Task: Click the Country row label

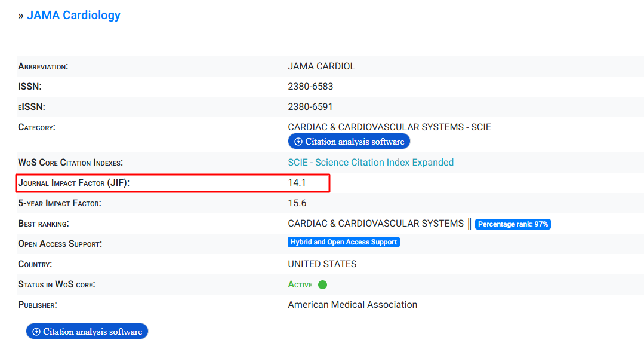Action: coord(35,264)
